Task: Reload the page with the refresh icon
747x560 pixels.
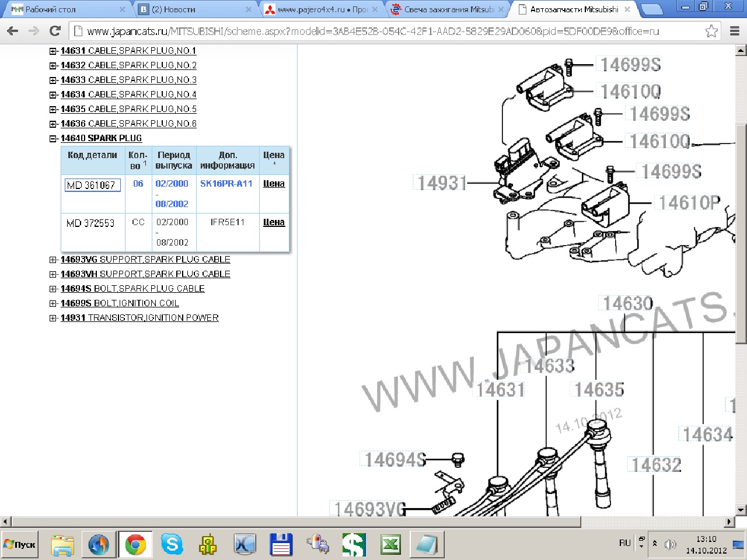Action: click(55, 31)
